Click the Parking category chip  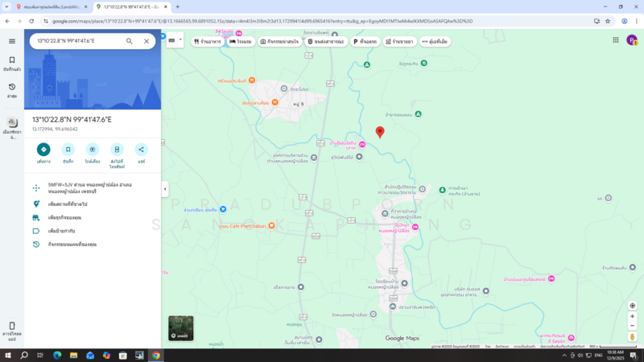tap(365, 41)
